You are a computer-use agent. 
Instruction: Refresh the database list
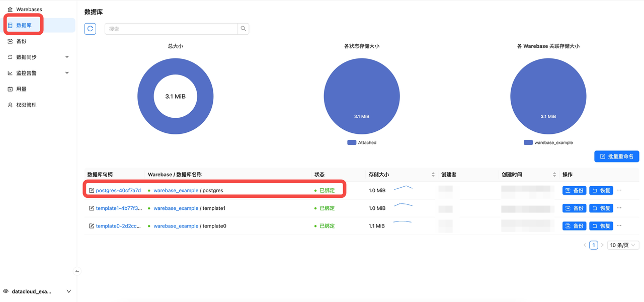pyautogui.click(x=90, y=29)
